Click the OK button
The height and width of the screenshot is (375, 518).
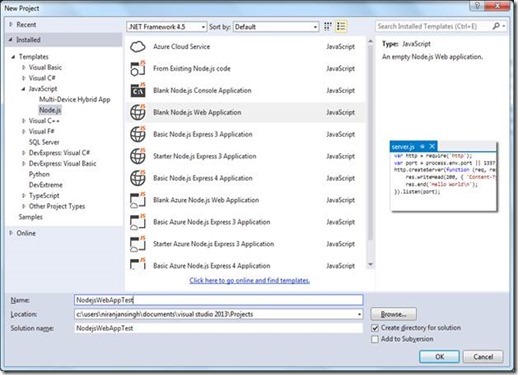439,357
